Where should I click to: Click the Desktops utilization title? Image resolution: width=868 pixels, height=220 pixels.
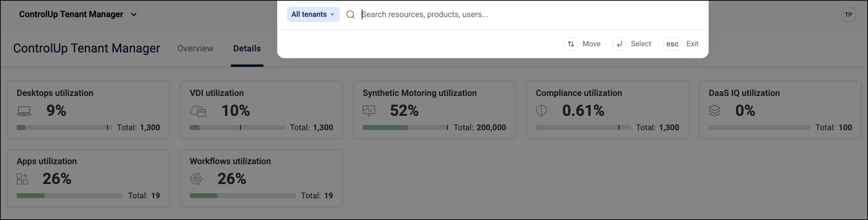click(55, 93)
